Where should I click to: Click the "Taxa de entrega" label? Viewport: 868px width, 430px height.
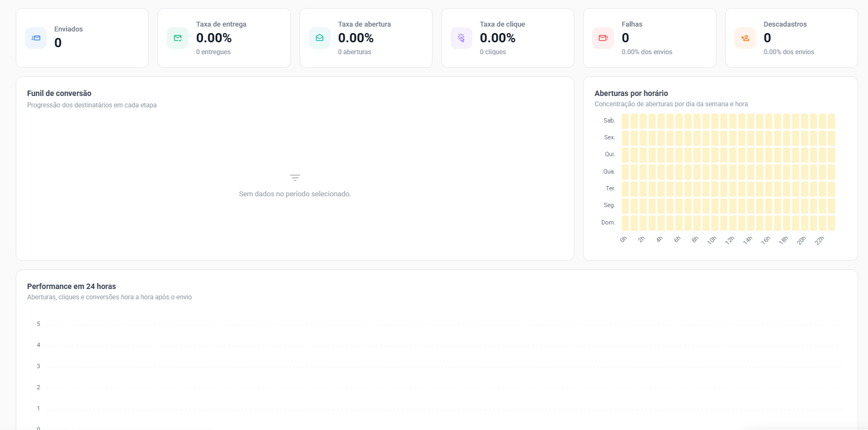pyautogui.click(x=221, y=24)
